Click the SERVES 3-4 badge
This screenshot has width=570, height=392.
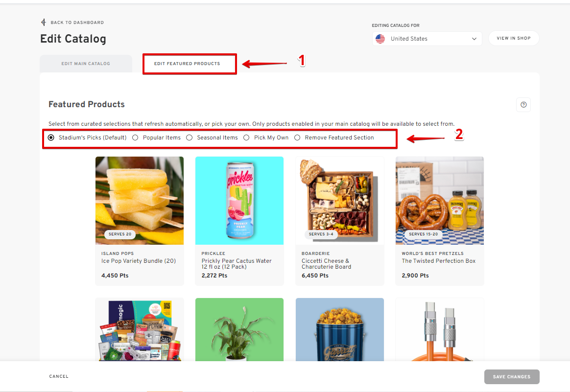(x=321, y=234)
